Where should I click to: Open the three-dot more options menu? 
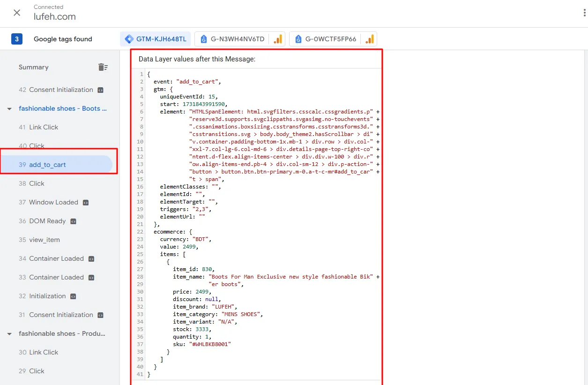pyautogui.click(x=585, y=13)
